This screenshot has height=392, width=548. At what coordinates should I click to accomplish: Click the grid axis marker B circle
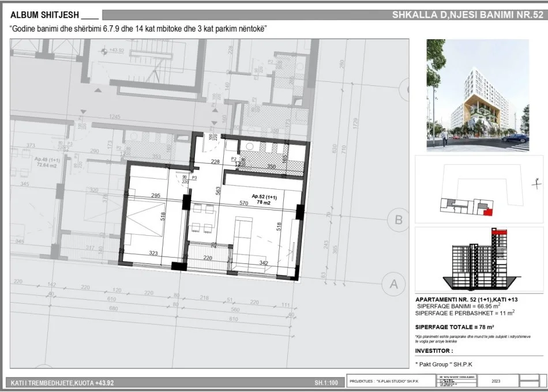[397, 219]
